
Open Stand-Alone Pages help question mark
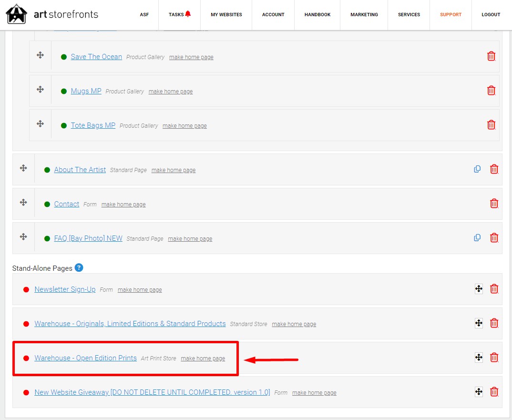click(x=79, y=267)
